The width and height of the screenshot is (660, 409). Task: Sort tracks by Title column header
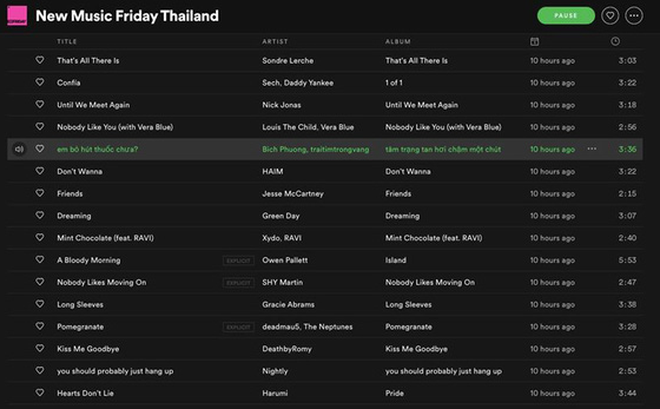(x=67, y=41)
